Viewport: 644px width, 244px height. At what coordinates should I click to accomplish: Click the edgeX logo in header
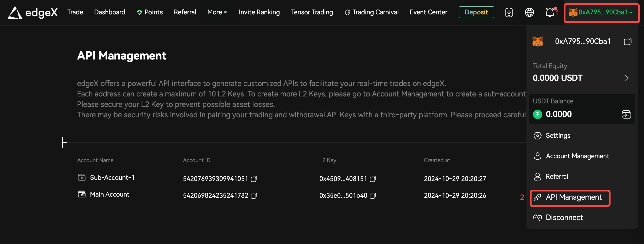(x=33, y=12)
